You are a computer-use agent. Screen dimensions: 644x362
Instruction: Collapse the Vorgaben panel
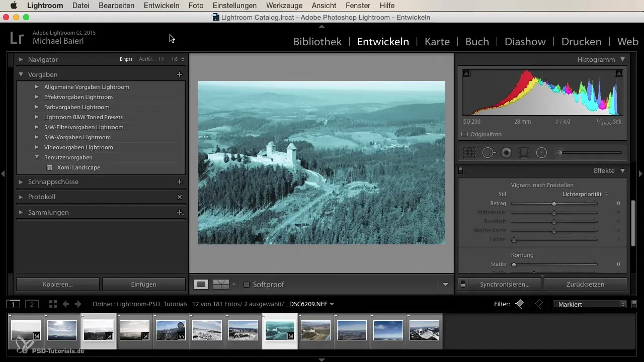pyautogui.click(x=21, y=74)
